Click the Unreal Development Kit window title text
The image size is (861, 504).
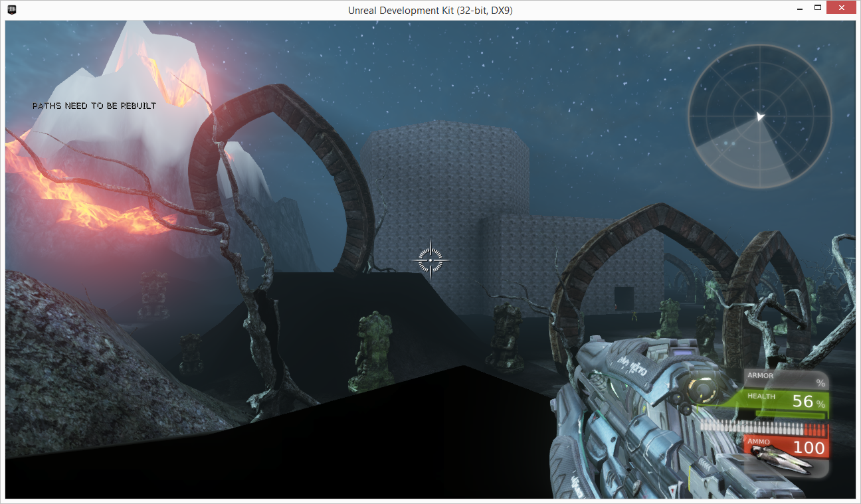(430, 10)
